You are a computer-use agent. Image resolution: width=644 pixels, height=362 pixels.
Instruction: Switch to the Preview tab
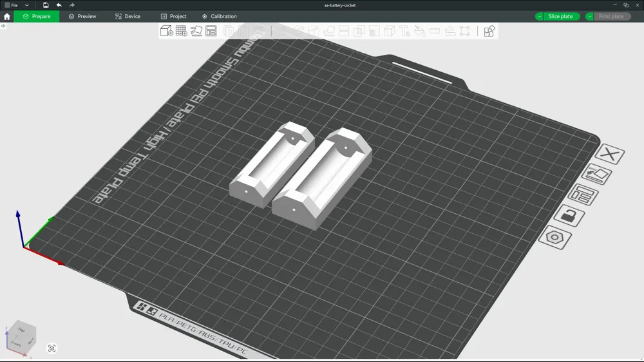82,17
